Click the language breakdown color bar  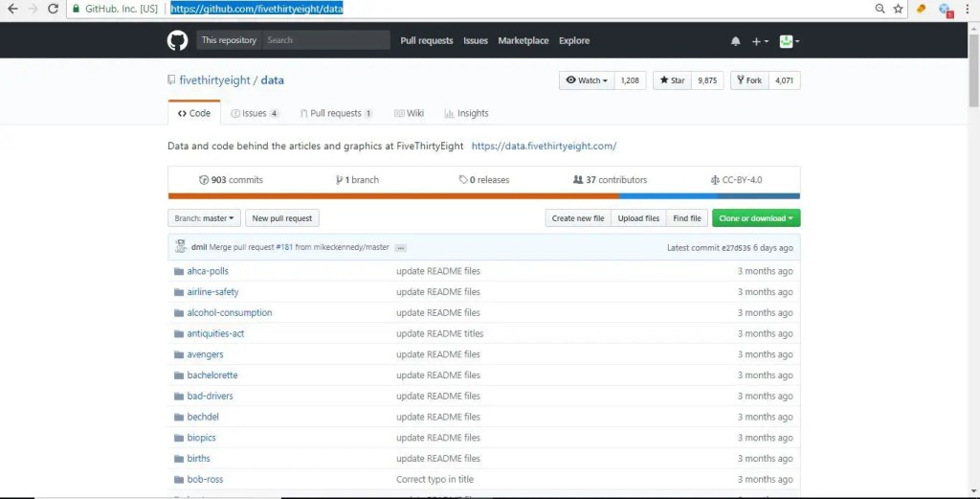pos(483,195)
